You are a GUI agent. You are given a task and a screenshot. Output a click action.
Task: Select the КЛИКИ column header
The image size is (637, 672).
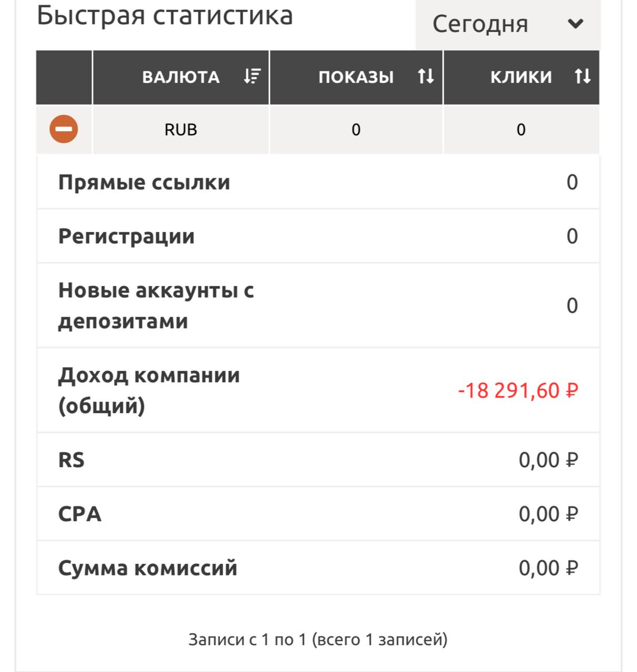[521, 77]
